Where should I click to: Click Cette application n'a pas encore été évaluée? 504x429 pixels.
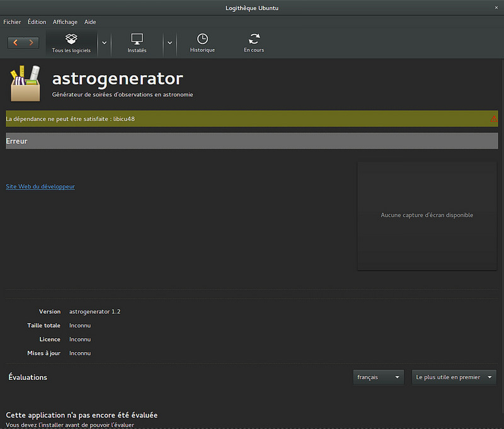pyautogui.click(x=82, y=415)
